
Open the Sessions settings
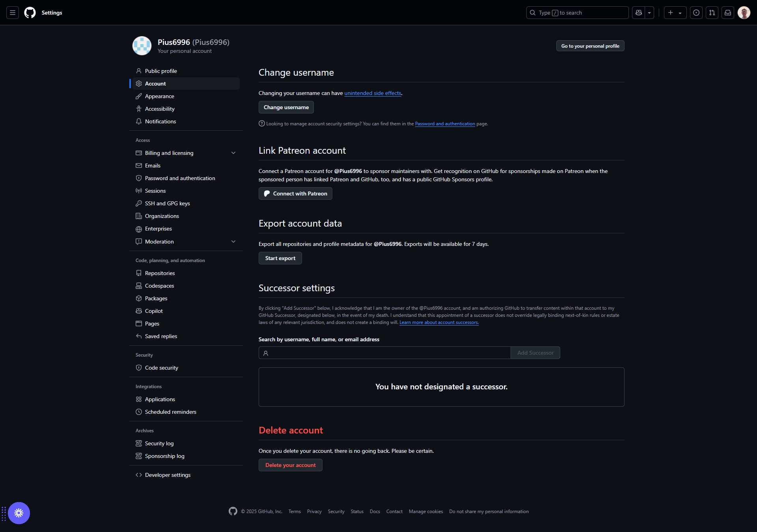click(x=186, y=191)
